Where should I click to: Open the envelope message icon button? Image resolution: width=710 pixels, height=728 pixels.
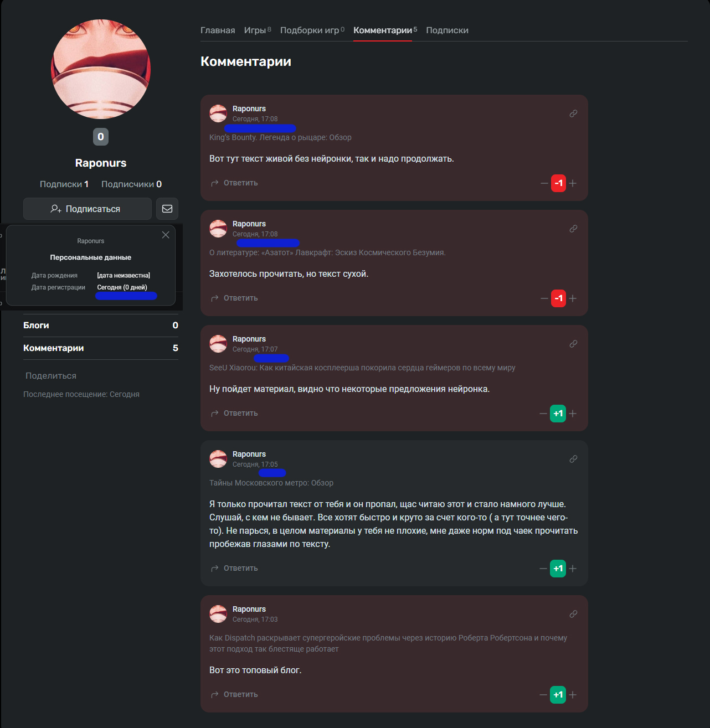pyautogui.click(x=167, y=209)
